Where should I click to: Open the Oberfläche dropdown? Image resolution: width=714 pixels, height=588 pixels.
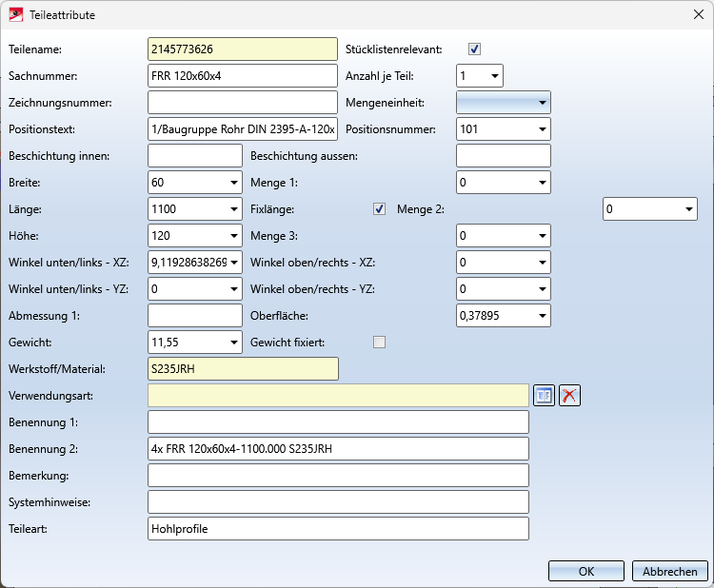[x=542, y=316]
